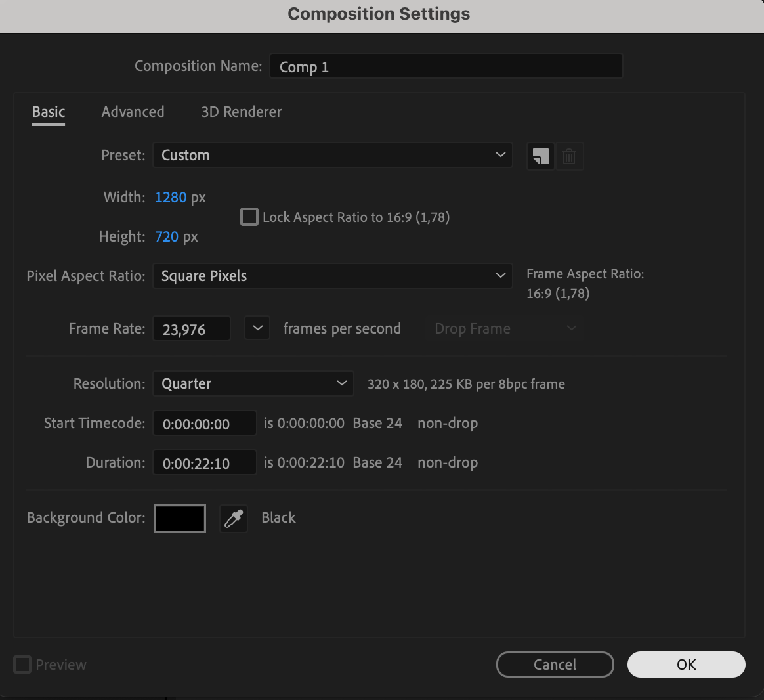Pick background color with the eyedropper
Image resolution: width=764 pixels, height=700 pixels.
pyautogui.click(x=234, y=519)
